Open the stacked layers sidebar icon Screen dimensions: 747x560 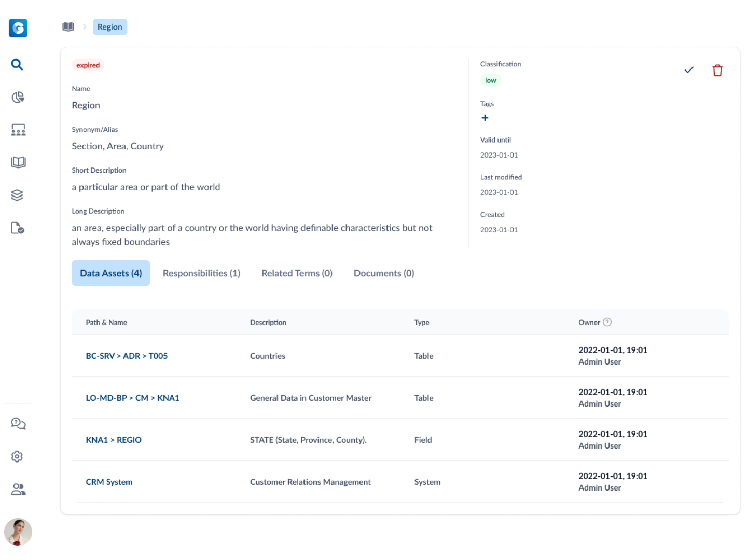[x=17, y=195]
